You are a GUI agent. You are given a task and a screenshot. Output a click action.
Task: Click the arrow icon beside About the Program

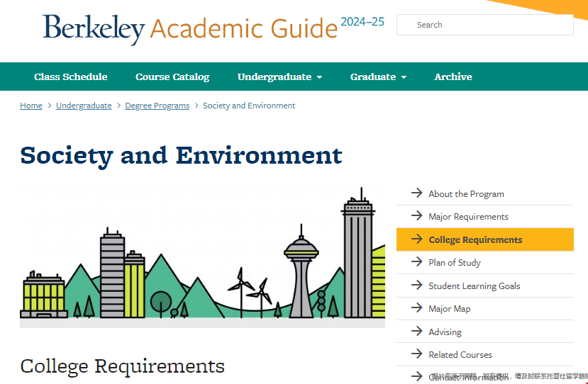tap(416, 193)
